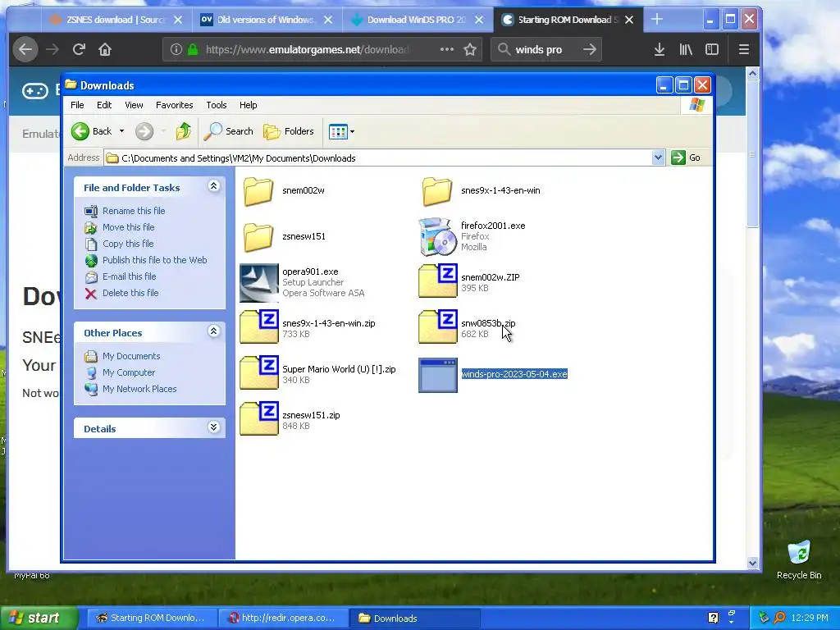The width and height of the screenshot is (840, 630).
Task: Click Firefox home icon
Action: point(105,49)
